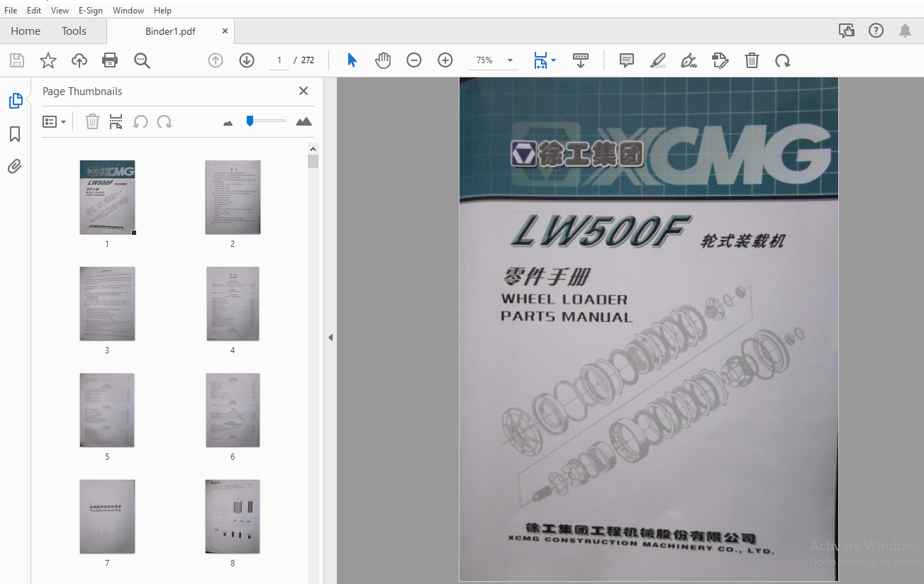
Task: Go to the next page using the down arrow
Action: [247, 60]
